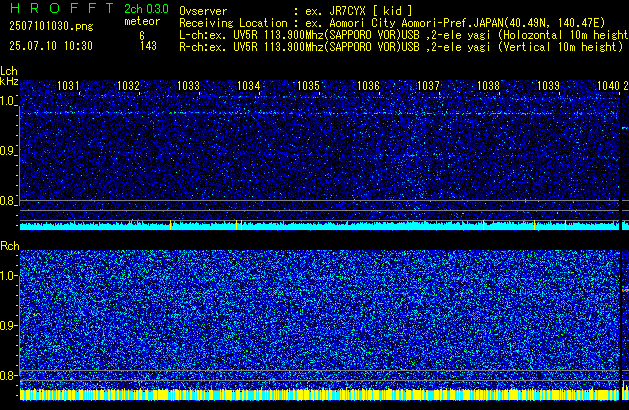Click the 0.9 frequency label on Rch axis
This screenshot has height=410, width=629.
[8, 325]
